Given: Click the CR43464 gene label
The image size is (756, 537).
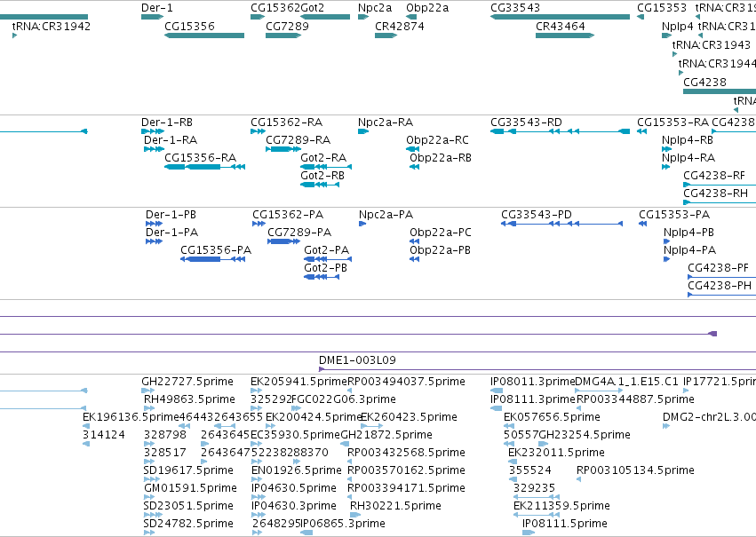Looking at the screenshot, I should tap(561, 26).
